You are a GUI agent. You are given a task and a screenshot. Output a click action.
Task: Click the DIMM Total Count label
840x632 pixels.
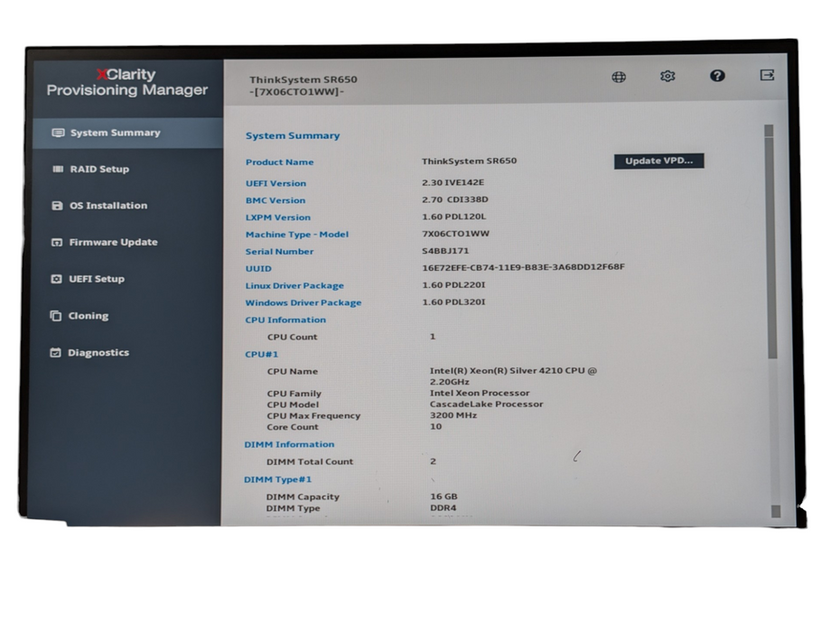[310, 461]
